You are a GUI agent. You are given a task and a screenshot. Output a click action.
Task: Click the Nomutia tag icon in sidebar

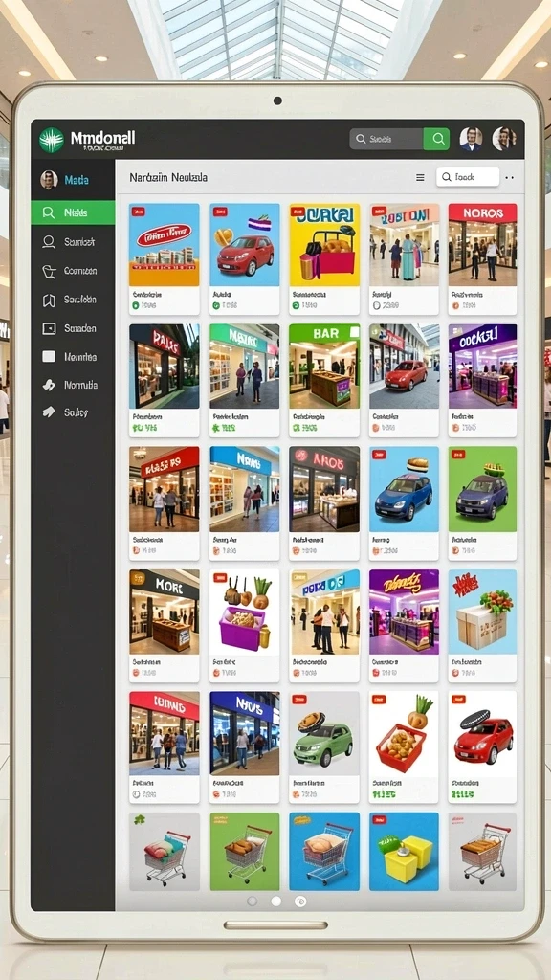point(49,385)
